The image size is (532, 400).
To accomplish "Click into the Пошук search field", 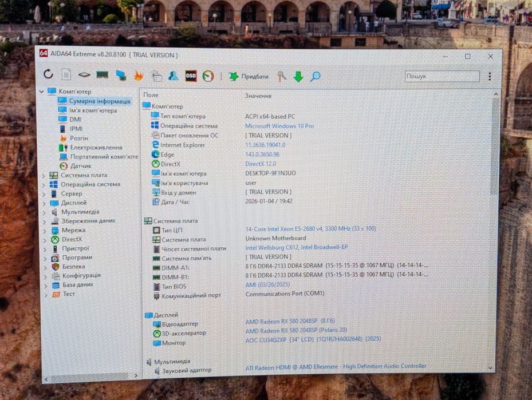I will 442,76.
